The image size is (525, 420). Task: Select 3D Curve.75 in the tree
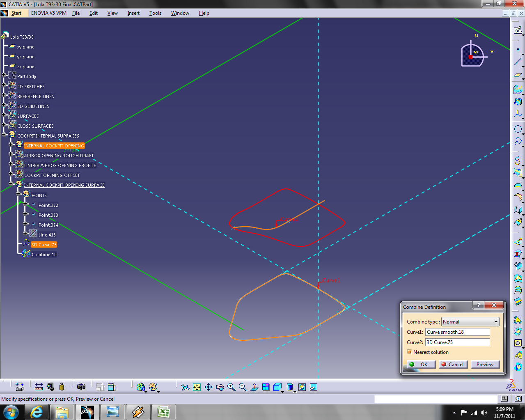coord(44,245)
